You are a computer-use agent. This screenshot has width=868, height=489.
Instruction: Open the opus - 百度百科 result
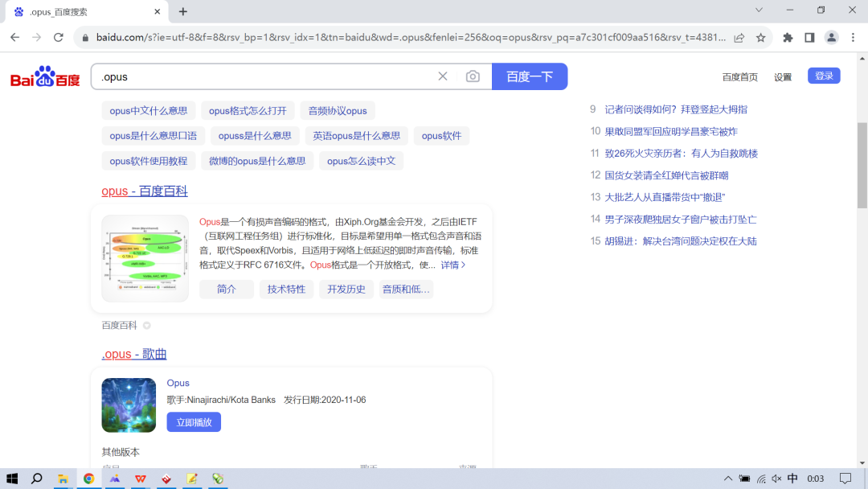tap(145, 191)
